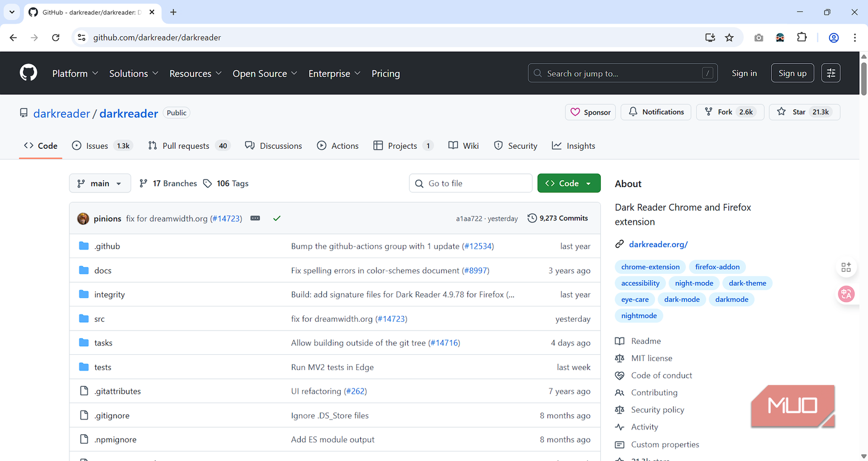868x461 pixels.
Task: Open the darkreader repository name link
Action: 128,114
